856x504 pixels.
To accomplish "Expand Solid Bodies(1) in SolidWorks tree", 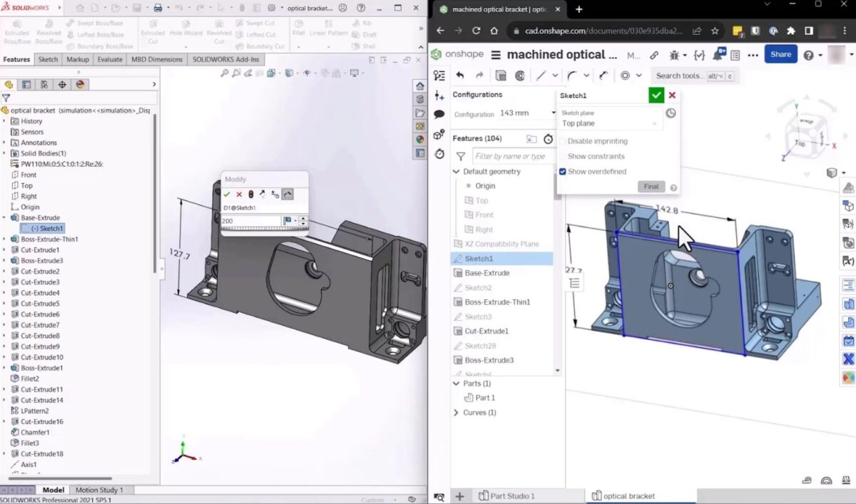I will click(x=4, y=153).
